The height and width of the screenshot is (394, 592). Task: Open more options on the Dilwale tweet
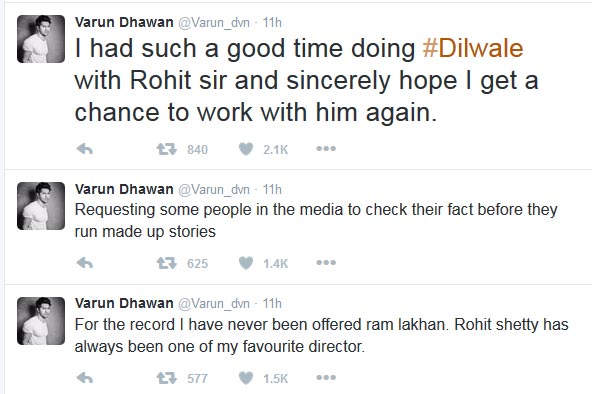pyautogui.click(x=326, y=149)
